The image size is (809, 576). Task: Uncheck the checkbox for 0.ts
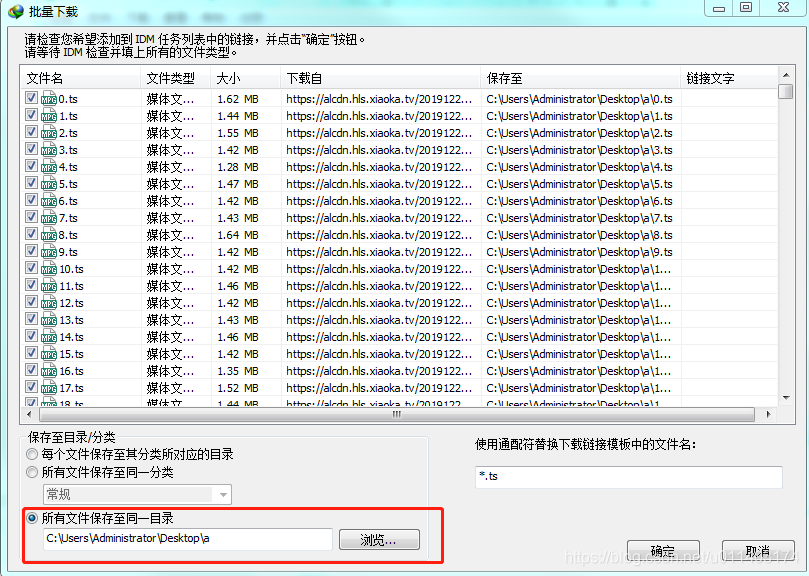[31, 98]
